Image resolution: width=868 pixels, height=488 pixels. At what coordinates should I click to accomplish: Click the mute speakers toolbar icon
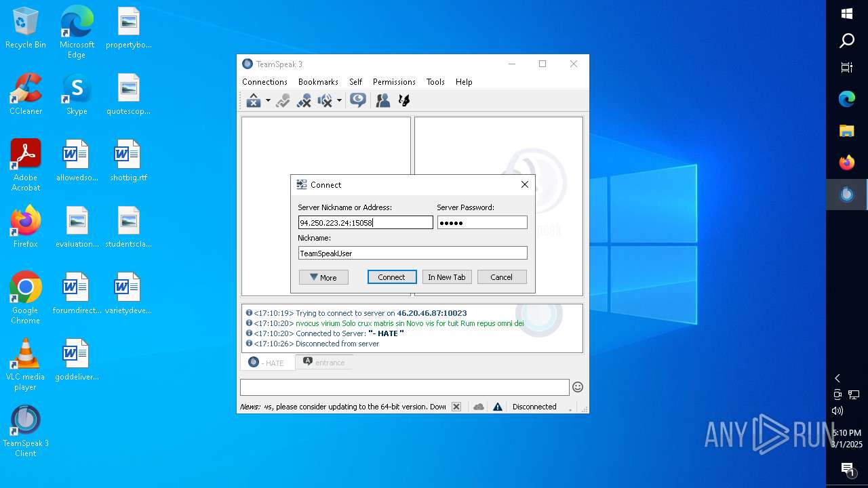tap(325, 101)
